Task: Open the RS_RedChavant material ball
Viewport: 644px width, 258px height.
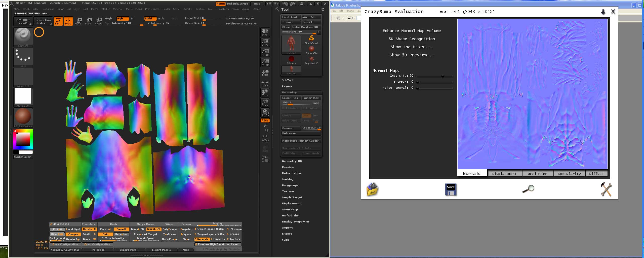Action: point(23,117)
